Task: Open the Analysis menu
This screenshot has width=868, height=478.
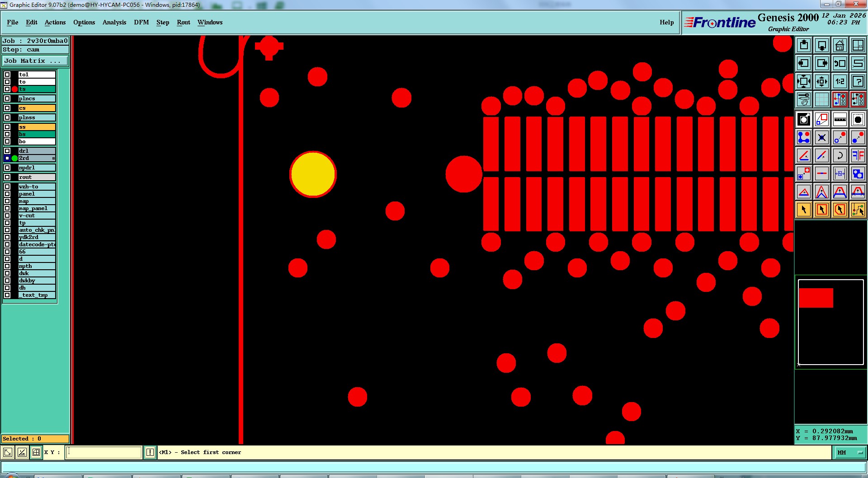Action: tap(114, 22)
